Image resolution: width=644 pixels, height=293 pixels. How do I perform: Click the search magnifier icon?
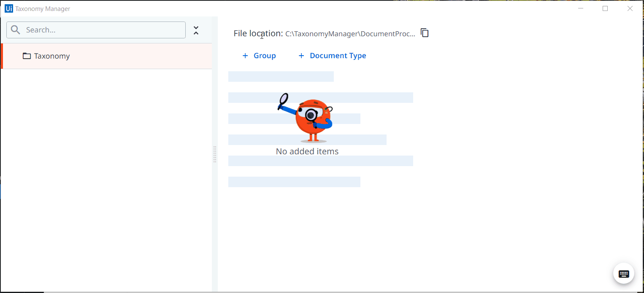[x=16, y=30]
